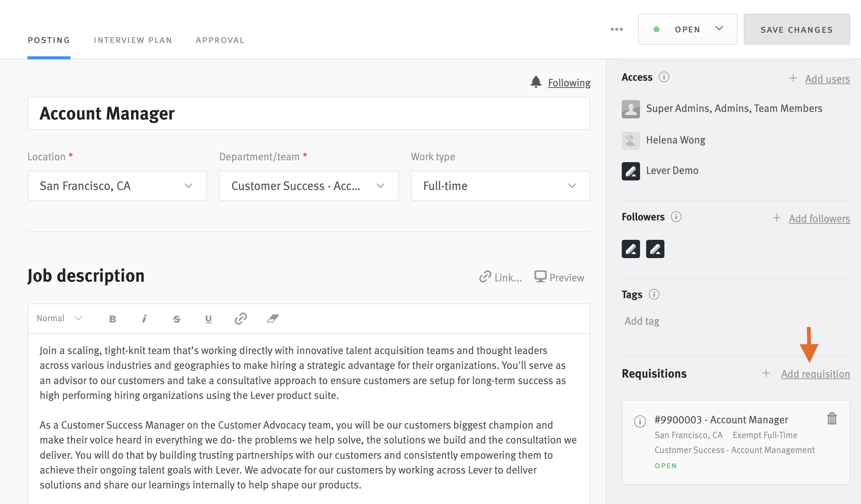Viewport: 861px width, 504px height.
Task: Expand the San Francisco location dropdown
Action: click(188, 186)
